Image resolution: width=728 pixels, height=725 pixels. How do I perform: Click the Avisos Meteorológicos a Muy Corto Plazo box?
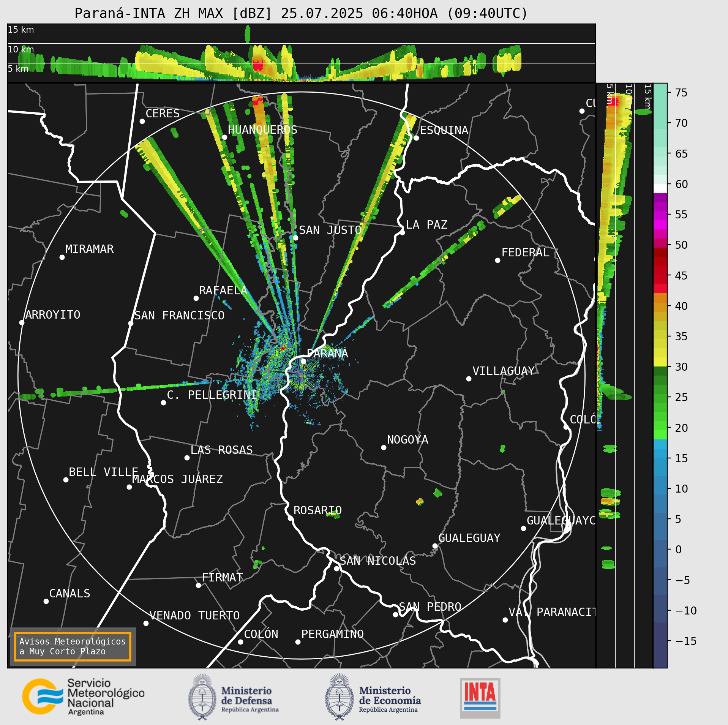73,646
